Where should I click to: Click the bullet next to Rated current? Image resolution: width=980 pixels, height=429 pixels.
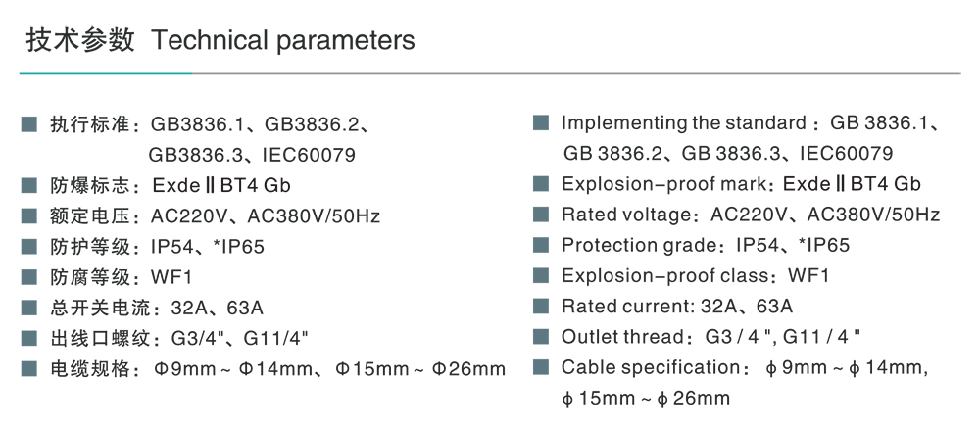[x=540, y=307]
